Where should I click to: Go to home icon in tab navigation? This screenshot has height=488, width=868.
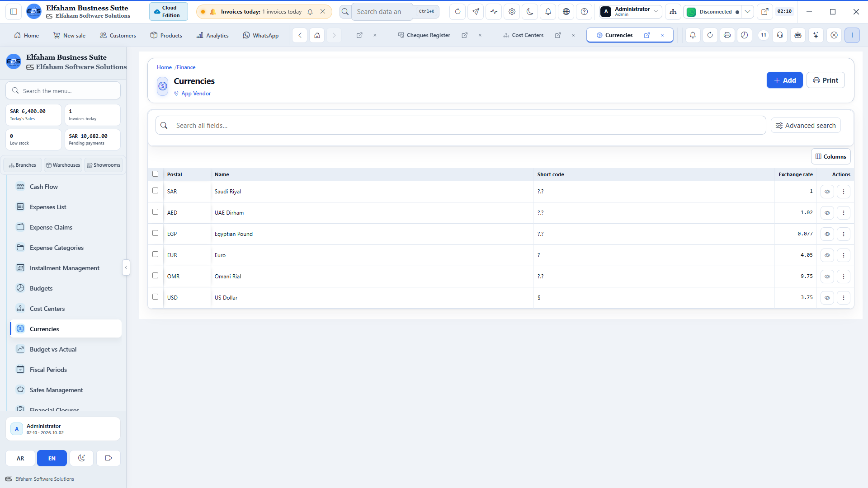[317, 35]
